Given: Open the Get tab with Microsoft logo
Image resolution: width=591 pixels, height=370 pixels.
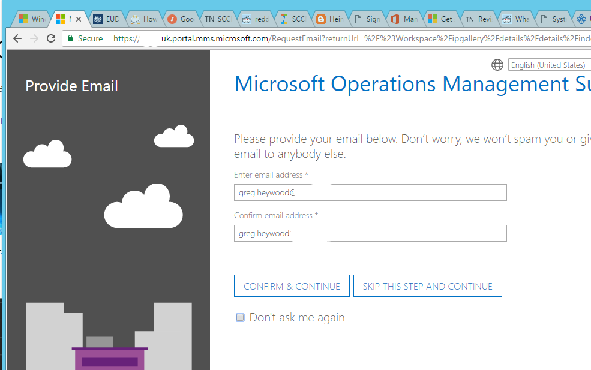Looking at the screenshot, I should point(441,19).
